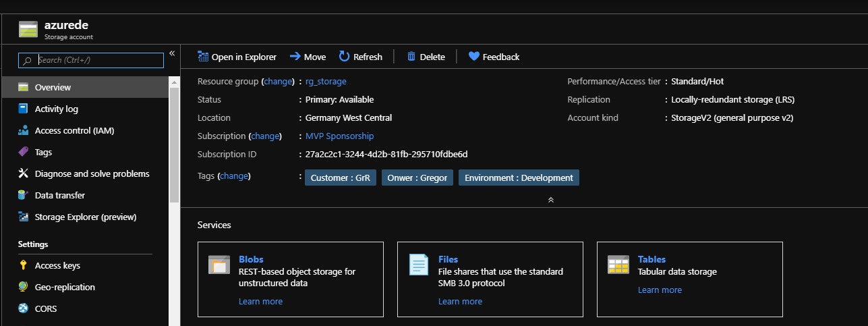
Task: Click the Access control (IAM) icon
Action: pos(23,130)
